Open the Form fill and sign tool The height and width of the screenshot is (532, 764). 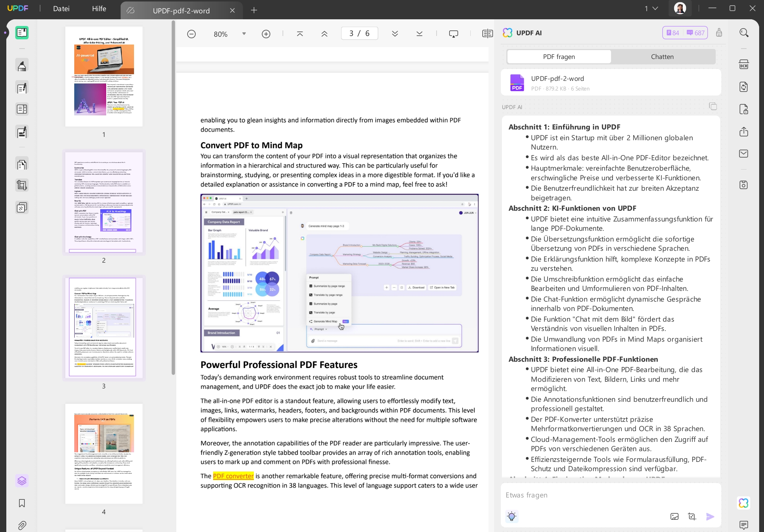point(22,132)
